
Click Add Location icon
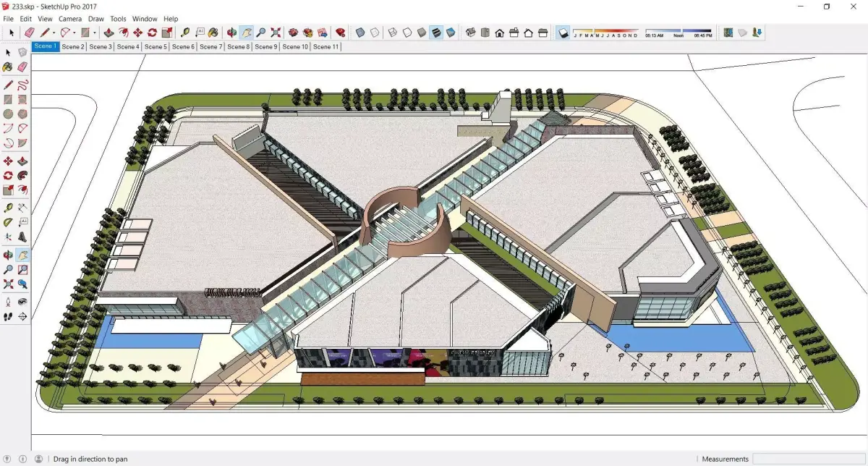[728, 33]
